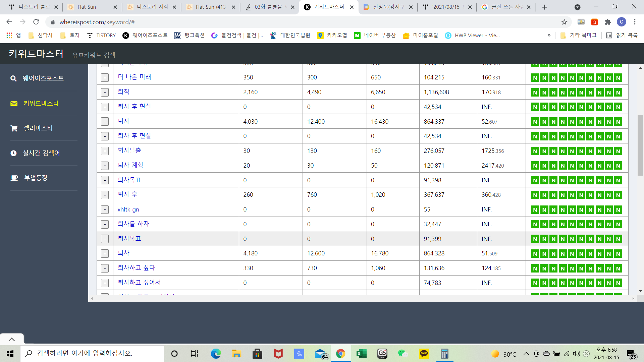Click the 부업통장 cup icon
The width and height of the screenshot is (644, 362).
[14, 178]
